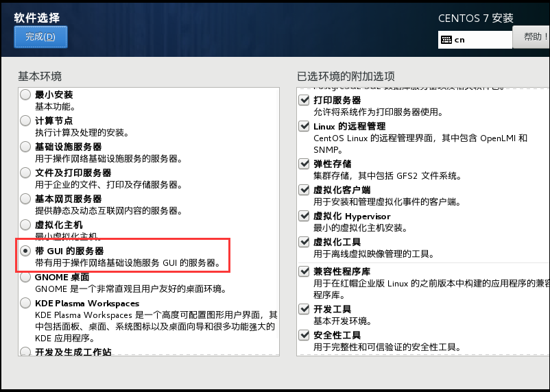Image resolution: width=550 pixels, height=392 pixels.
Task: Click the text 用于离线虚拟映像管理的工具。
Action: pyautogui.click(x=374, y=254)
